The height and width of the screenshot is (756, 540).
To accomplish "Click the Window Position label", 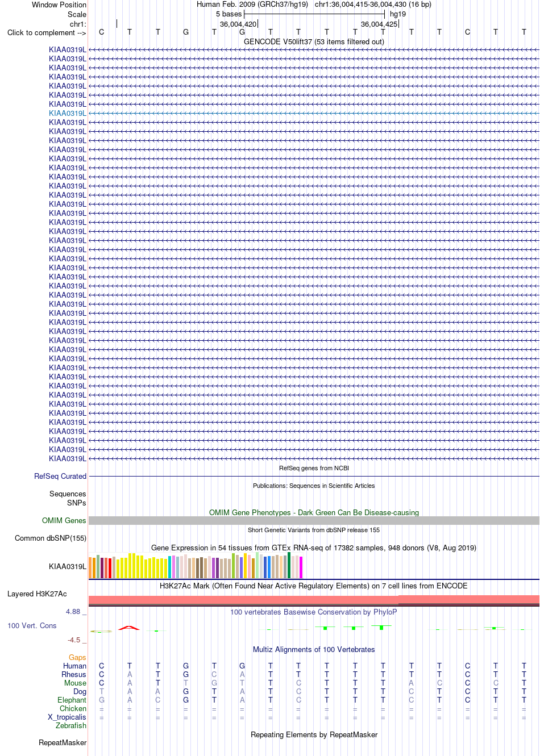I will click(x=59, y=5).
